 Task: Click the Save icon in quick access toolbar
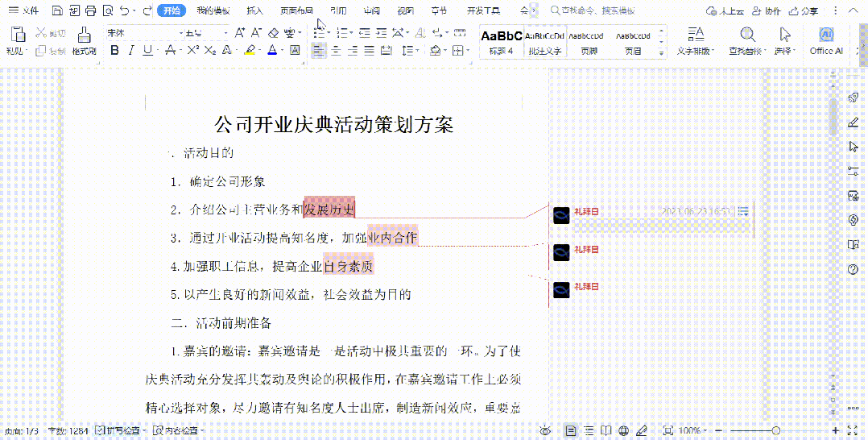tap(57, 10)
